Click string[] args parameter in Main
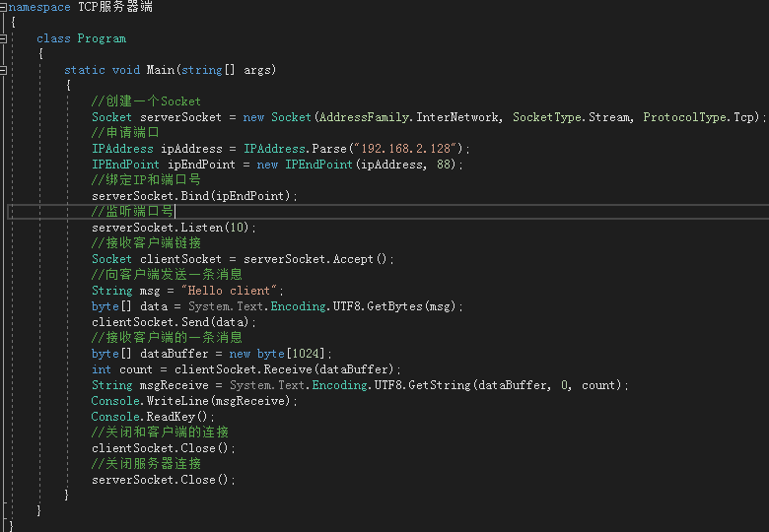Screen dimensions: 769x532 [226, 70]
